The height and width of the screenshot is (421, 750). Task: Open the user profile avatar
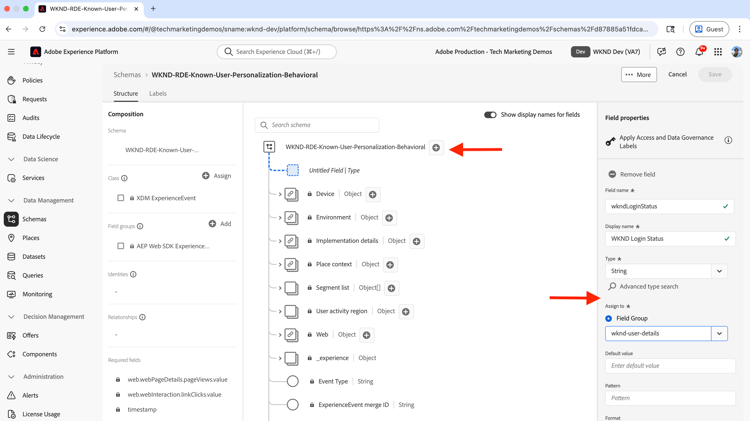click(737, 52)
